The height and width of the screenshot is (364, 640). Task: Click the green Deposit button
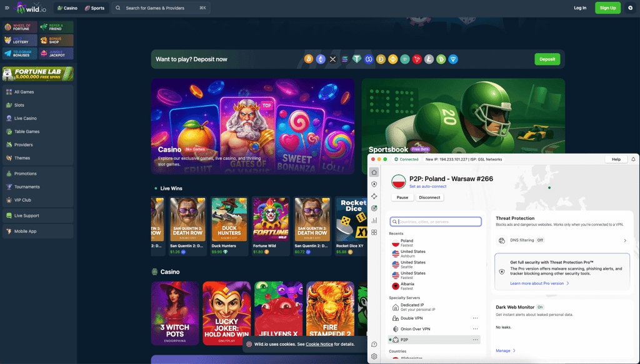click(547, 59)
